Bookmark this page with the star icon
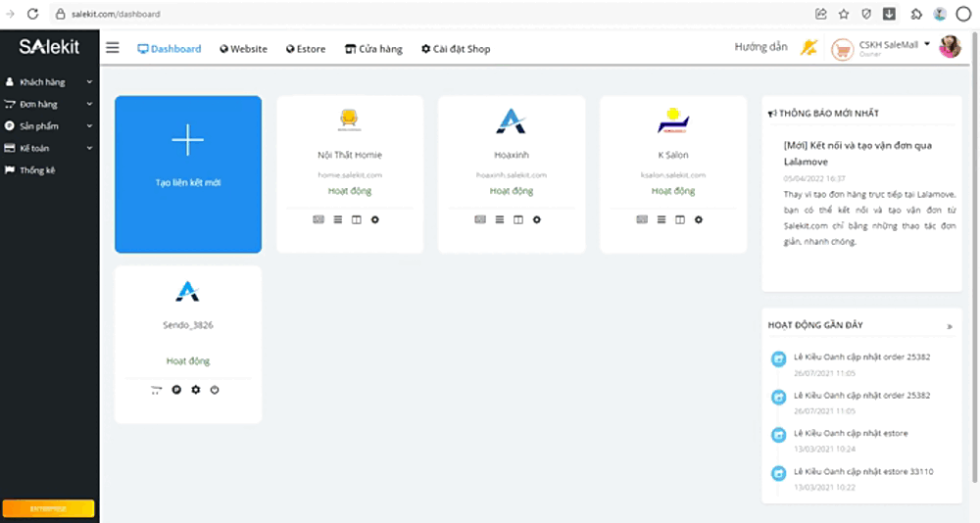 click(844, 14)
